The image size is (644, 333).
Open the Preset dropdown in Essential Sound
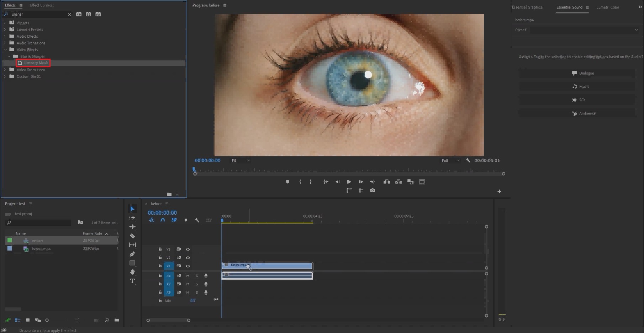(584, 30)
